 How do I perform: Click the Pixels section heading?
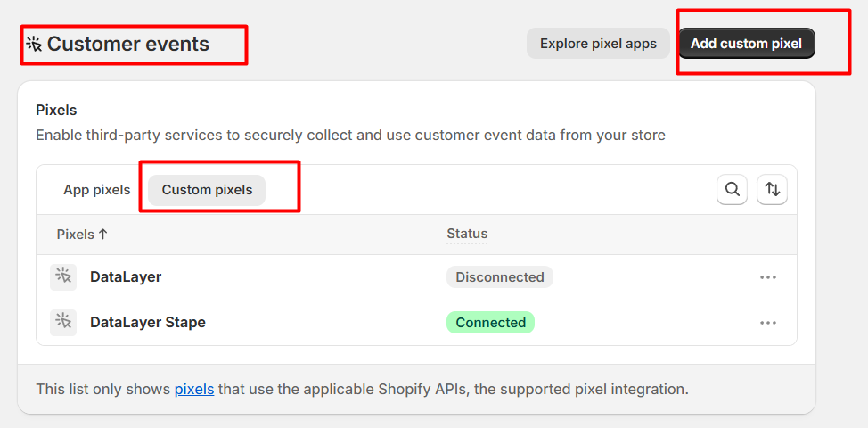click(x=56, y=111)
